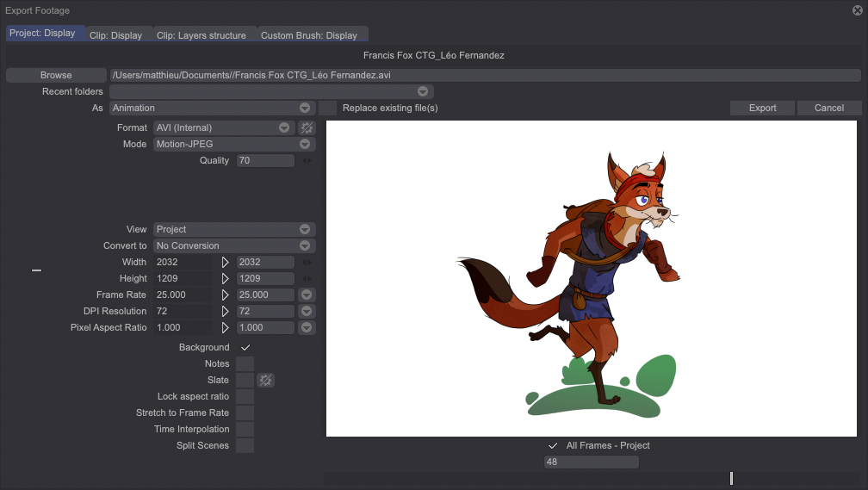Click the export Frame Rate field 25.000
868x490 pixels.
[265, 295]
